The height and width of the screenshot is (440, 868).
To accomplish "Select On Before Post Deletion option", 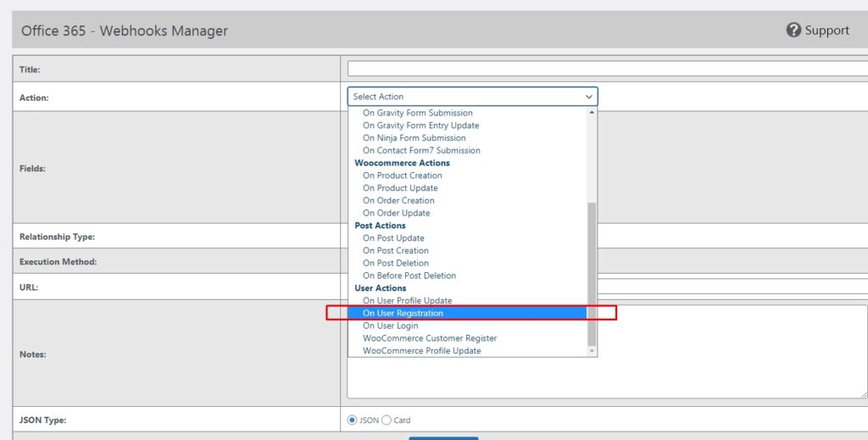I will (x=409, y=276).
